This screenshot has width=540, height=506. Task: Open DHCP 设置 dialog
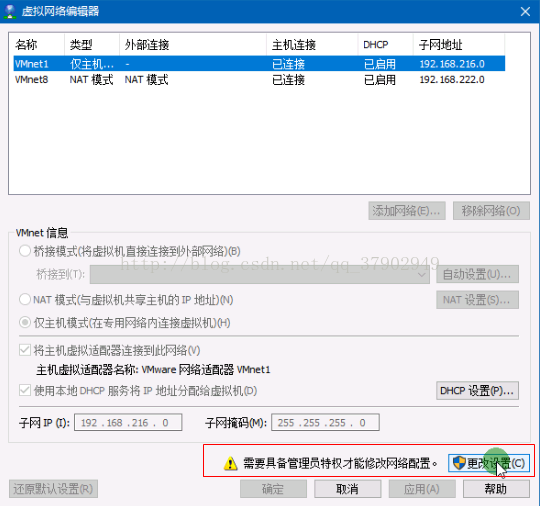pos(477,391)
